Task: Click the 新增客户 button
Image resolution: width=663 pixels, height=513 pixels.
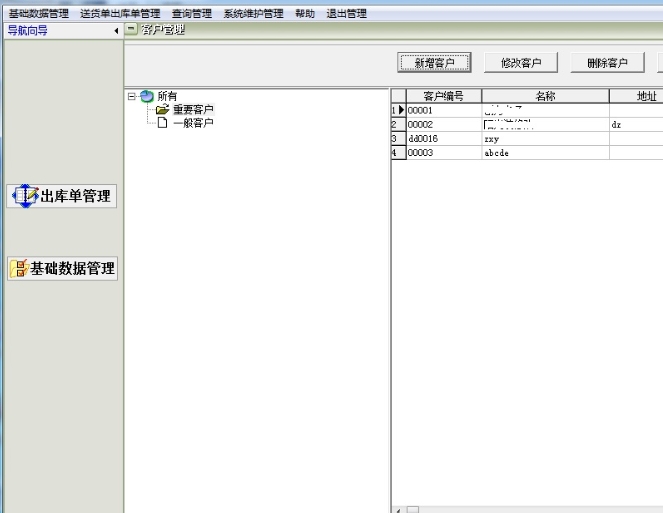Action: point(434,63)
